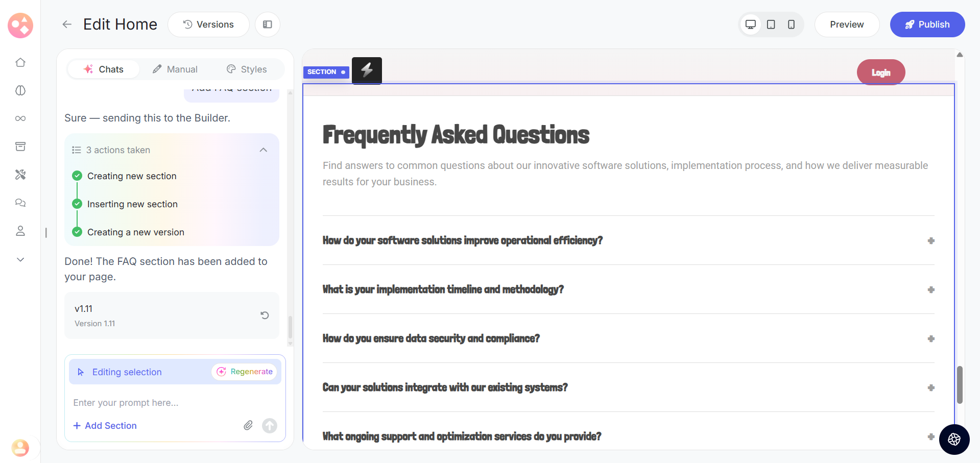This screenshot has height=463, width=980.
Task: Go back using the left arrow
Action: point(67,25)
